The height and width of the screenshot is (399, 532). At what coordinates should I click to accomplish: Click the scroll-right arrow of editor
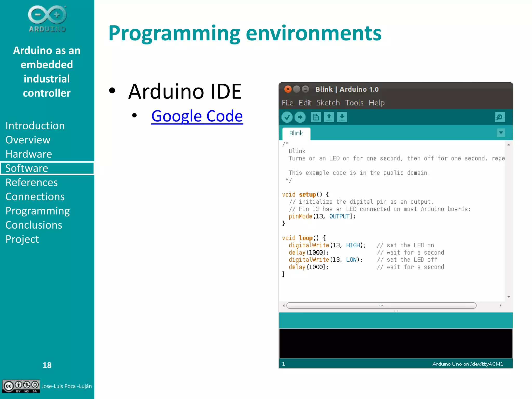point(500,305)
